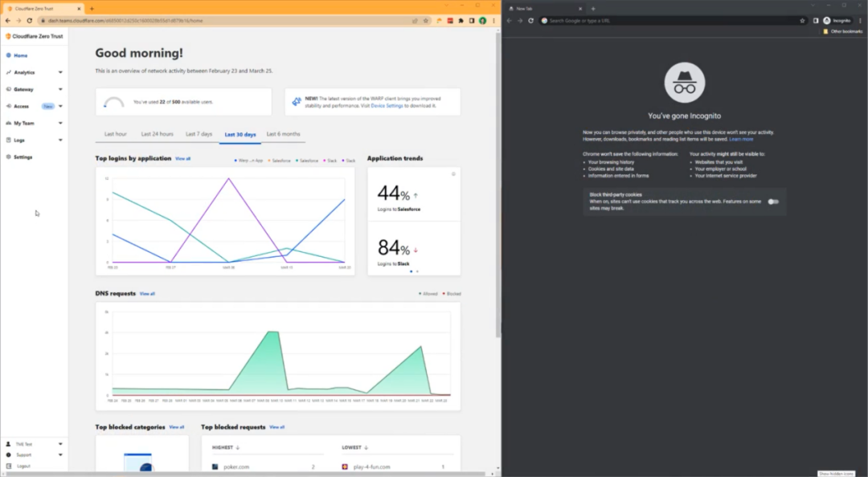Click the Settings gear icon in sidebar
The width and height of the screenshot is (868, 477).
tap(8, 157)
